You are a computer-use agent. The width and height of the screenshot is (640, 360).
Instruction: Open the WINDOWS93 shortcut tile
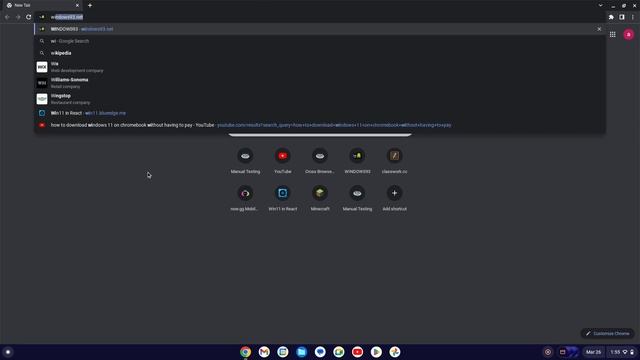coord(357,161)
